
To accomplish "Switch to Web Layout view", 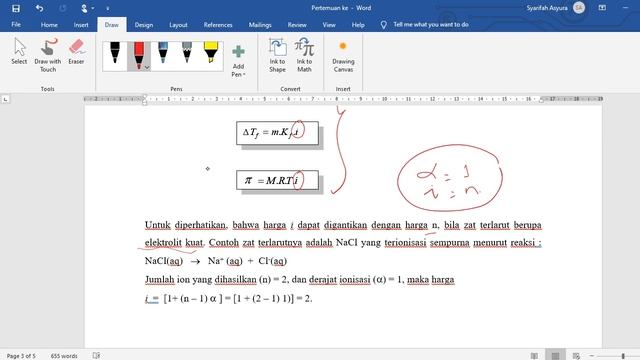I will (x=576, y=356).
